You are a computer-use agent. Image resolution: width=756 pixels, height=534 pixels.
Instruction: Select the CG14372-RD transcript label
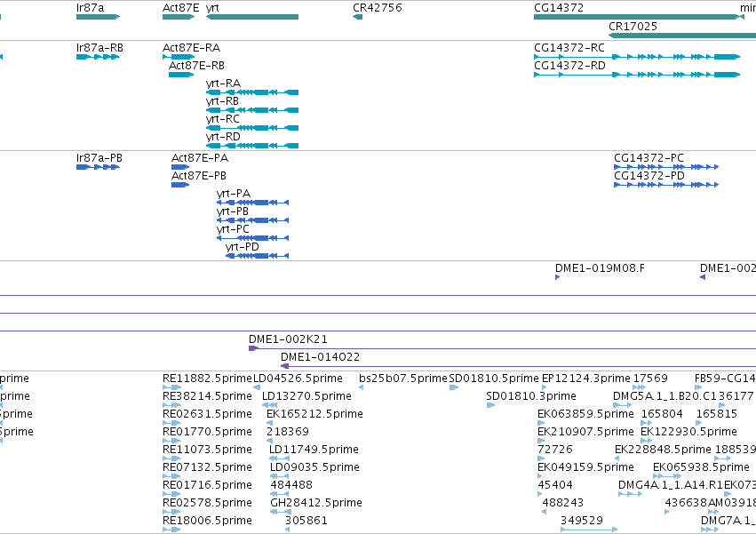(x=570, y=66)
